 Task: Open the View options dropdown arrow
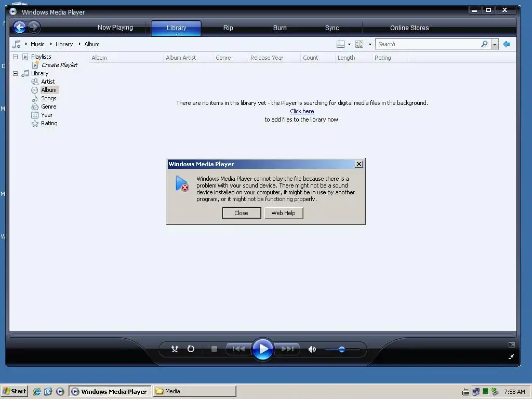click(x=370, y=45)
